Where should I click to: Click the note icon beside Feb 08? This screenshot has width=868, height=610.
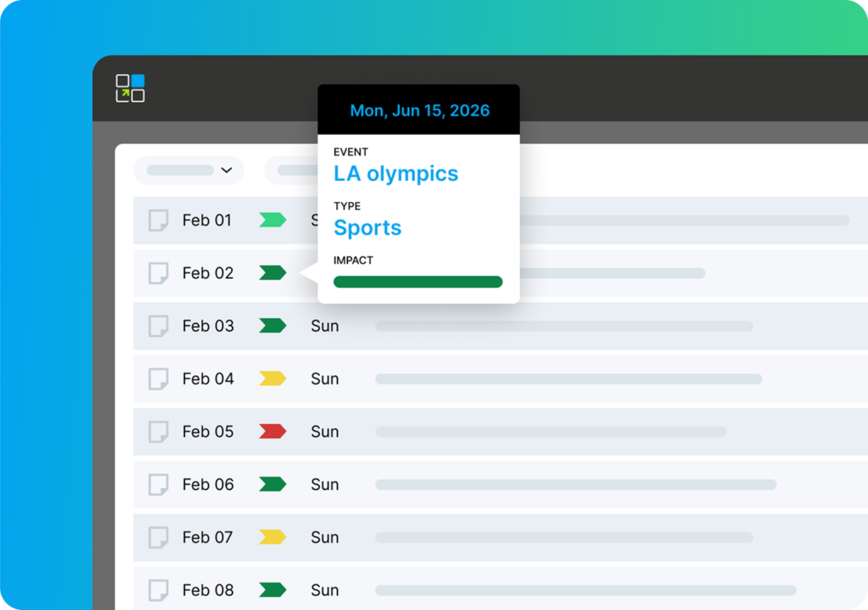tap(158, 590)
